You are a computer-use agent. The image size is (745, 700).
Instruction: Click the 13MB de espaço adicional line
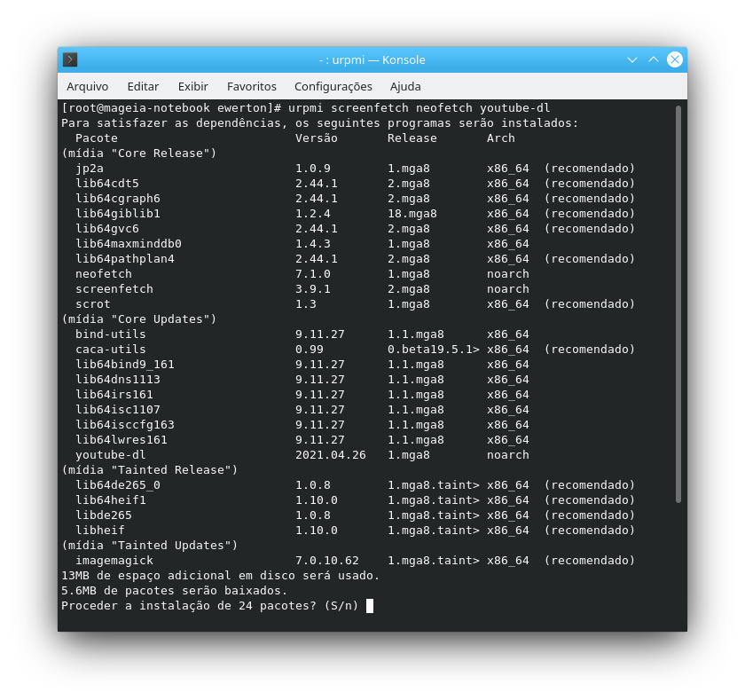pos(221,576)
